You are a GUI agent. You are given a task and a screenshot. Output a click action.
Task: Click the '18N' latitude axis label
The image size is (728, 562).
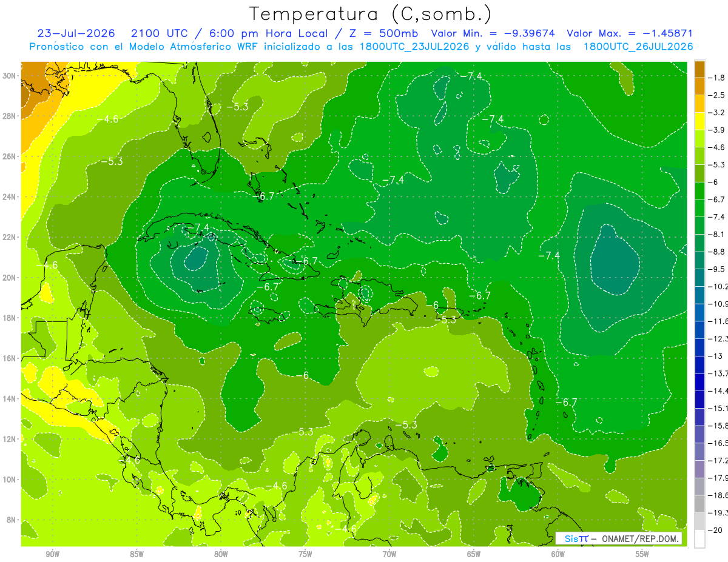(10, 318)
